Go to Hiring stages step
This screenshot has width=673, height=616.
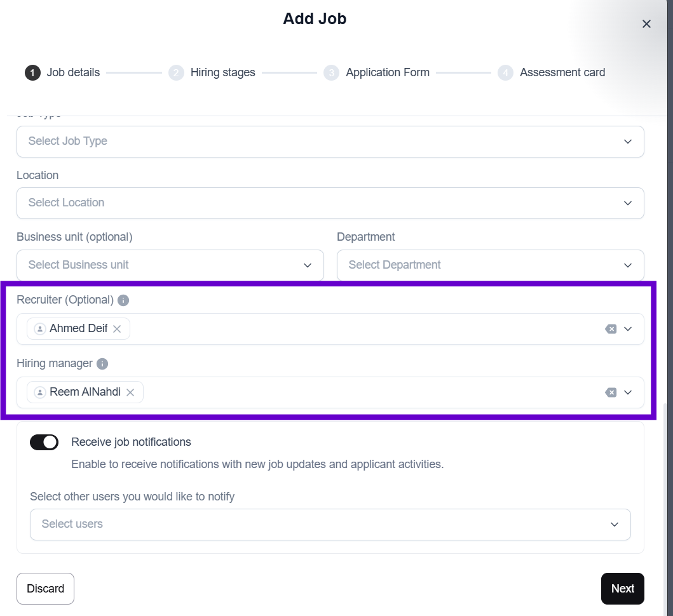[x=222, y=72]
